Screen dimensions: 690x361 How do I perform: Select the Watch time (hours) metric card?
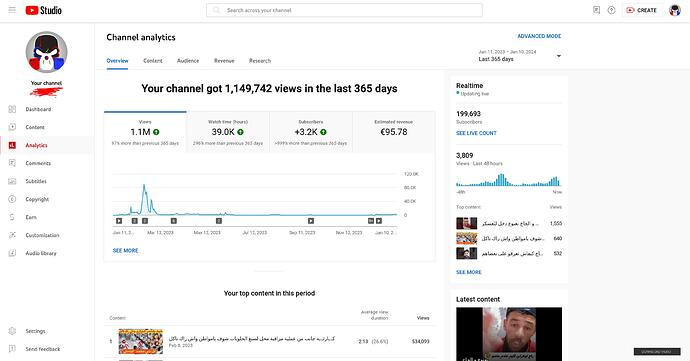click(x=228, y=132)
